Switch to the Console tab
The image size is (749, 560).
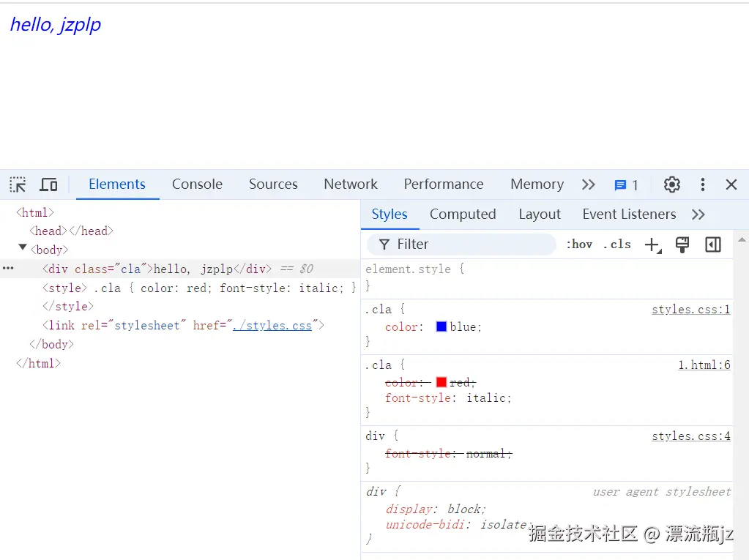tap(196, 184)
